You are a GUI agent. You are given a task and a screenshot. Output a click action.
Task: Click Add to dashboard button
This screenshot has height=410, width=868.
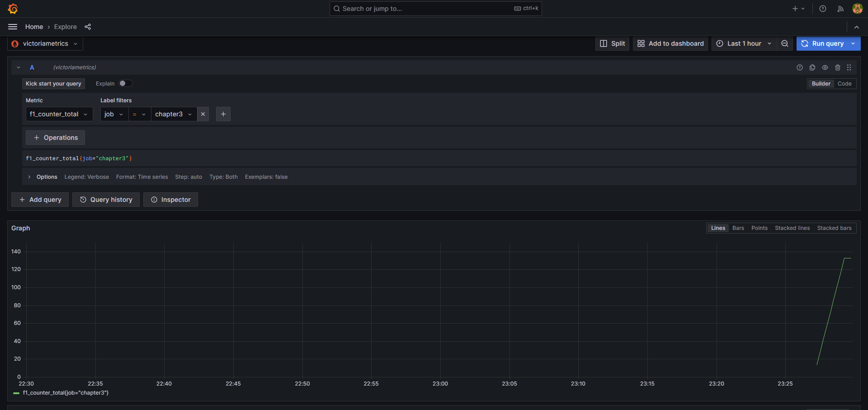pos(670,43)
